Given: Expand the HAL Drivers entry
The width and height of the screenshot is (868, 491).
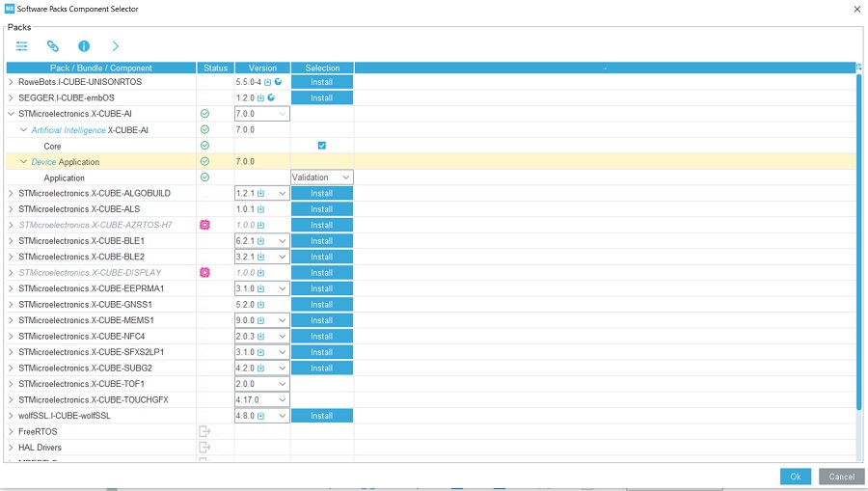Looking at the screenshot, I should [11, 448].
